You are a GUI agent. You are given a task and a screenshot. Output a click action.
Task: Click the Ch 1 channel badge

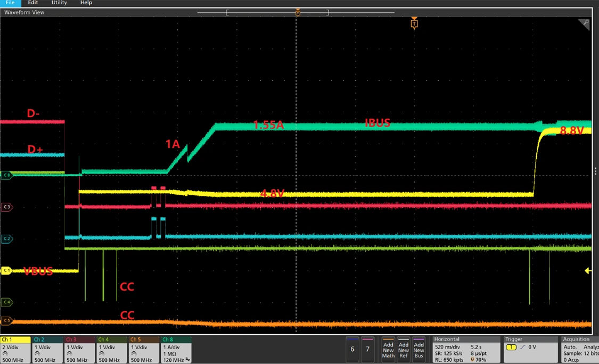[x=15, y=349]
